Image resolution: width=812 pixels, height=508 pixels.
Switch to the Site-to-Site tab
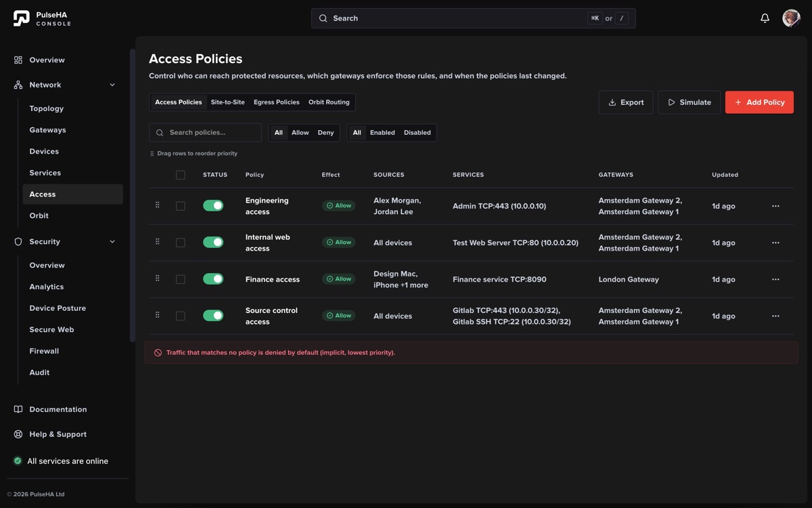click(x=227, y=102)
